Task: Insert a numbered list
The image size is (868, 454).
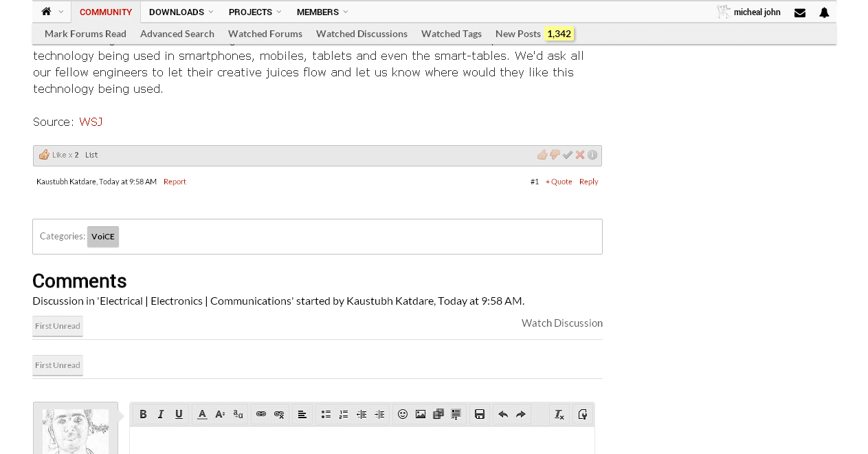Action: [344, 414]
